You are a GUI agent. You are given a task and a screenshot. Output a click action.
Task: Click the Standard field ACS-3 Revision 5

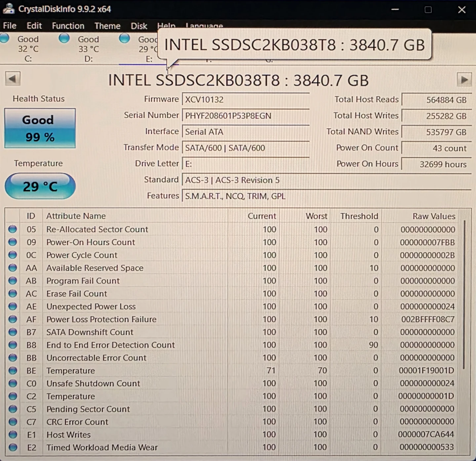click(x=327, y=180)
